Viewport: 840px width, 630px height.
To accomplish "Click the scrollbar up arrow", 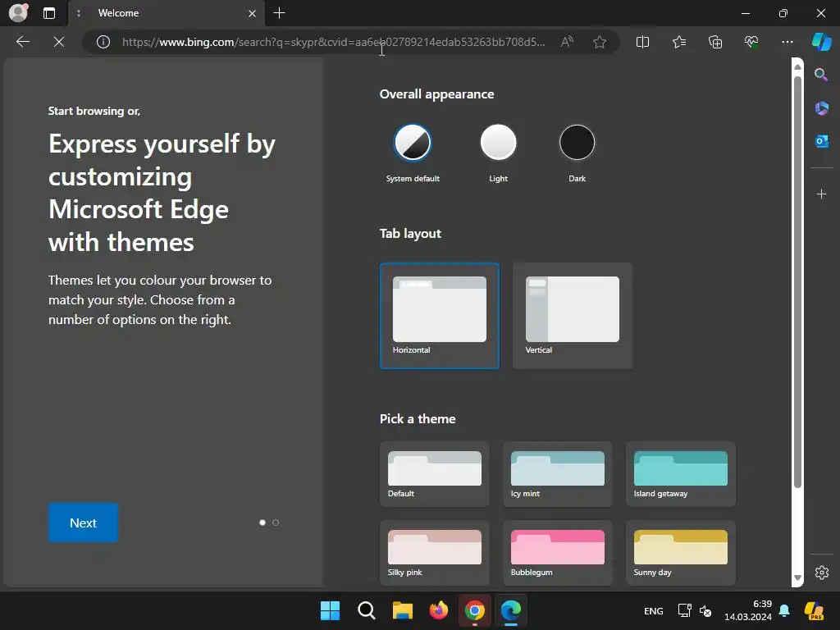I will pyautogui.click(x=797, y=67).
